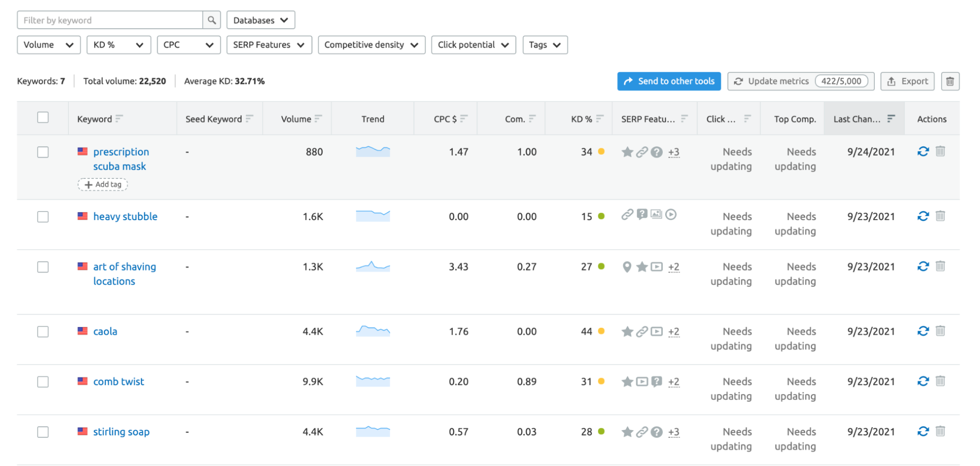Expand the SERP Features filter
980x466 pixels.
tap(269, 45)
